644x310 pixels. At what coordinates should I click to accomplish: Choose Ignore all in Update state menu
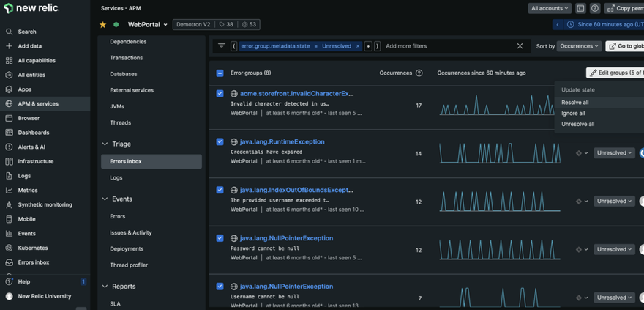[x=573, y=114]
